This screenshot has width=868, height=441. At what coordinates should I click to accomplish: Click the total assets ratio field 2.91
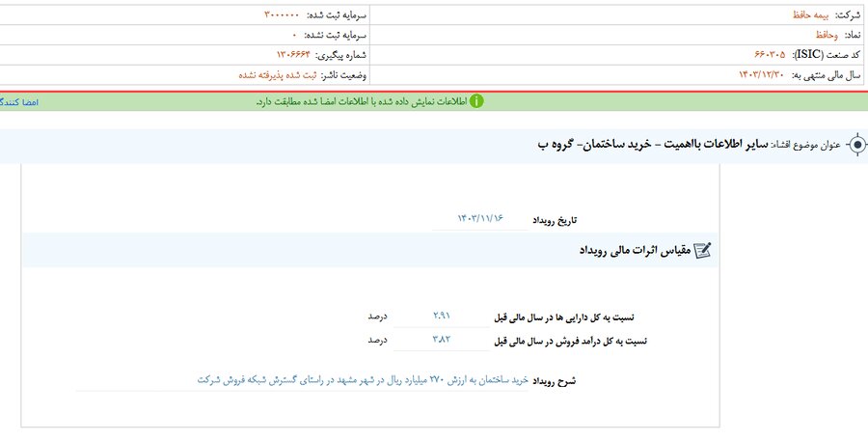click(x=442, y=317)
